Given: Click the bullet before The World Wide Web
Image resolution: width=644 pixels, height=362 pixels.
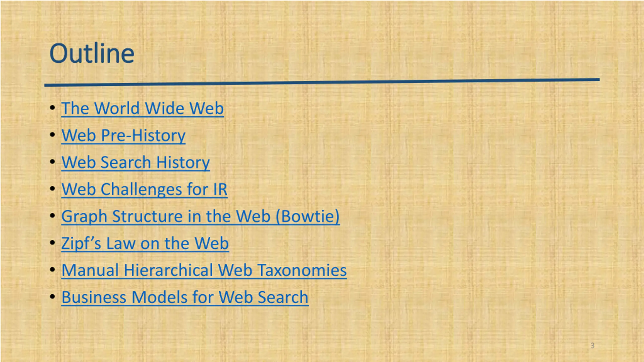Looking at the screenshot, I should pyautogui.click(x=52, y=108).
